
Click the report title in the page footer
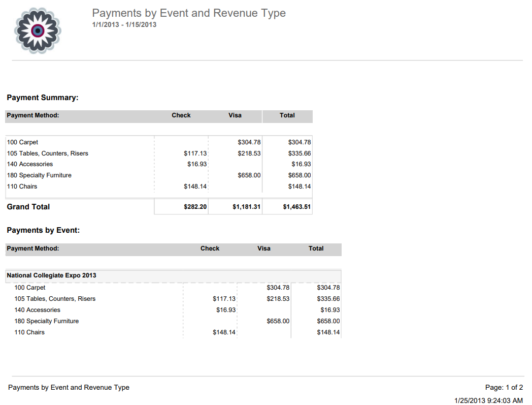(69, 387)
